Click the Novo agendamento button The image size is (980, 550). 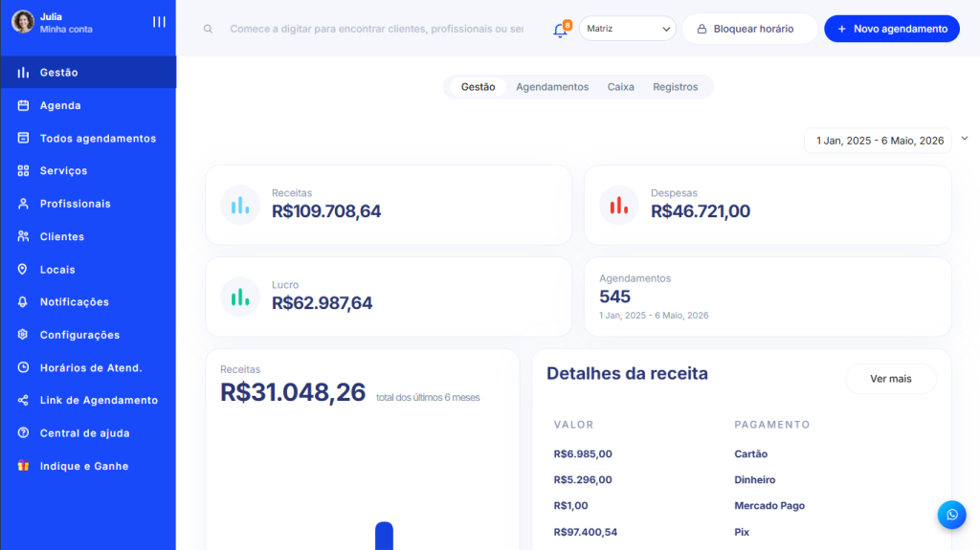(x=891, y=29)
